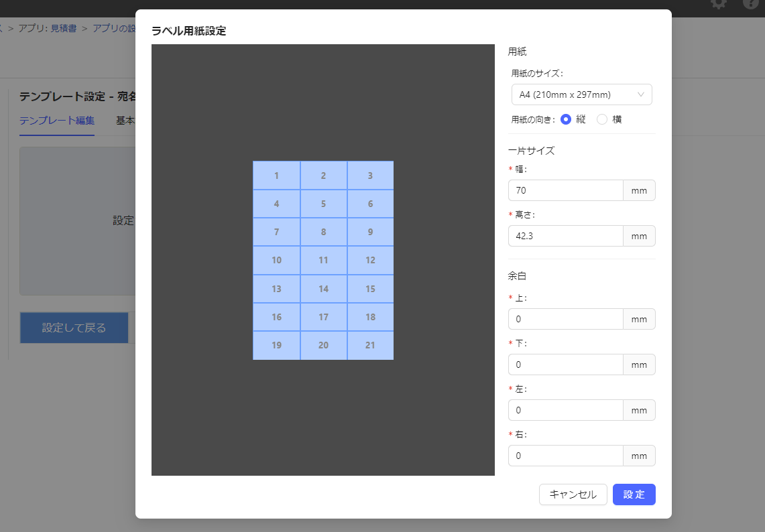Focus the 上 top margin field

click(x=565, y=319)
